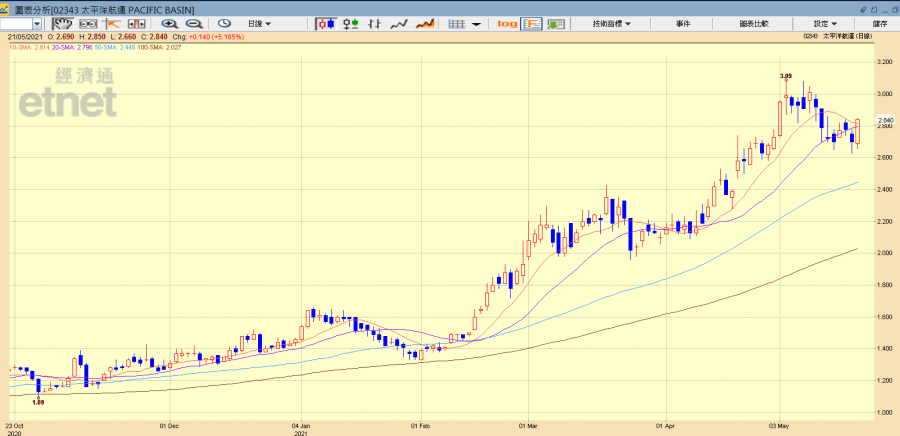The height and width of the screenshot is (436, 900).
Task: Toggle the green arrow panel button
Action: pyautogui.click(x=557, y=23)
